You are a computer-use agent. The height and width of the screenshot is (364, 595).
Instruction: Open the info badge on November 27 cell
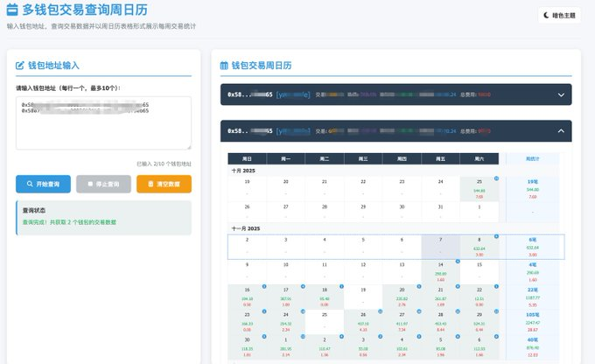click(x=419, y=311)
